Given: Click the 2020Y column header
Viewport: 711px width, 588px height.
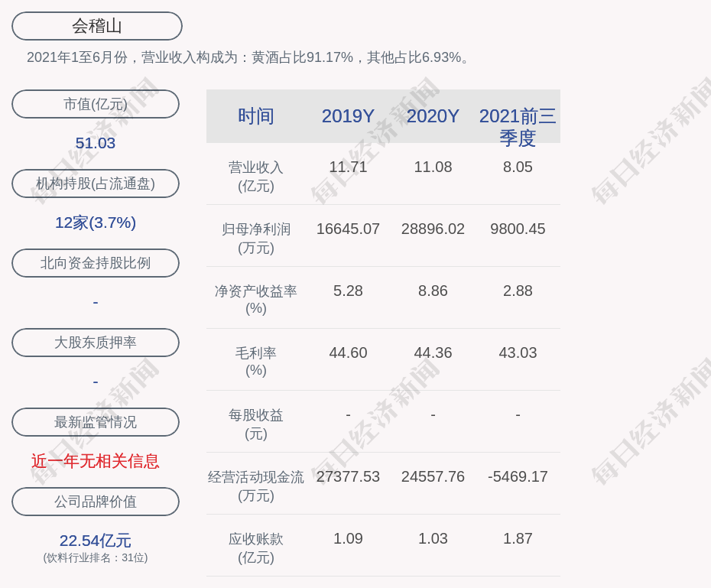Looking at the screenshot, I should tap(433, 116).
